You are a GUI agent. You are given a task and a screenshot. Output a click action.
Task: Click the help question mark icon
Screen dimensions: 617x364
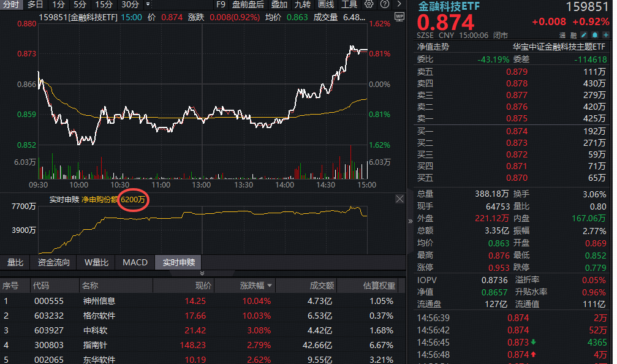384,4
